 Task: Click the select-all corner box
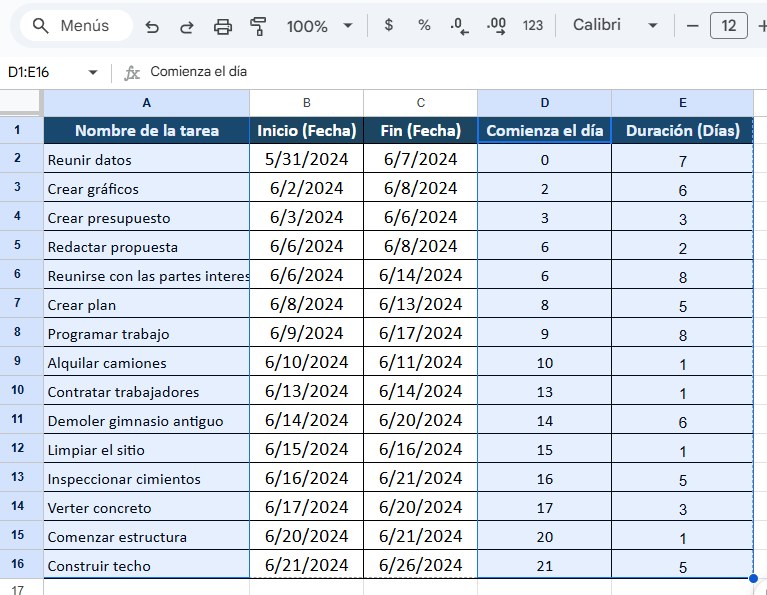tap(20, 102)
